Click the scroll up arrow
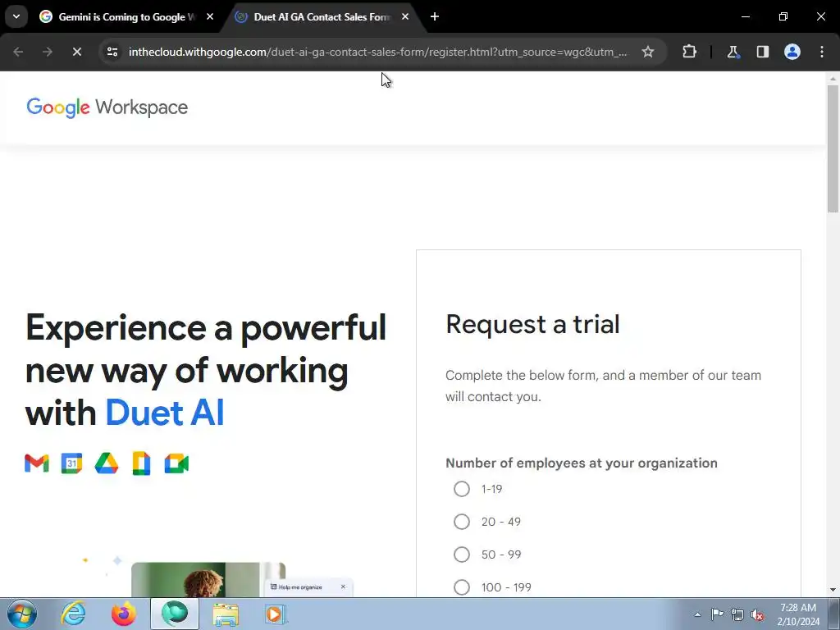The width and height of the screenshot is (840, 630). [x=833, y=79]
